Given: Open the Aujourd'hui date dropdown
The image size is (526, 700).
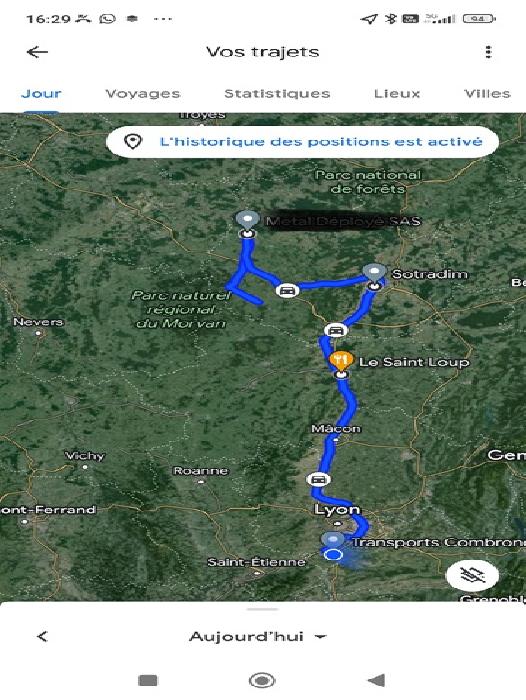Looking at the screenshot, I should 258,636.
